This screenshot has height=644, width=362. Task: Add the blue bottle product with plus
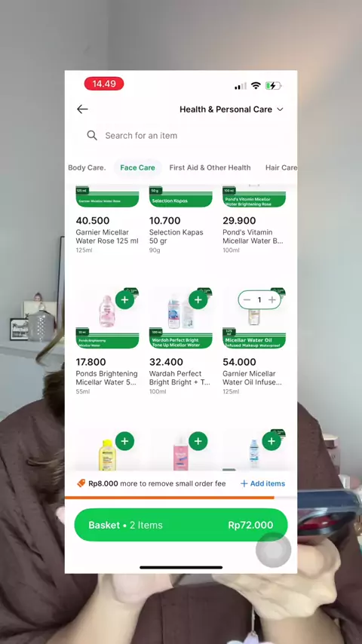[x=271, y=441]
